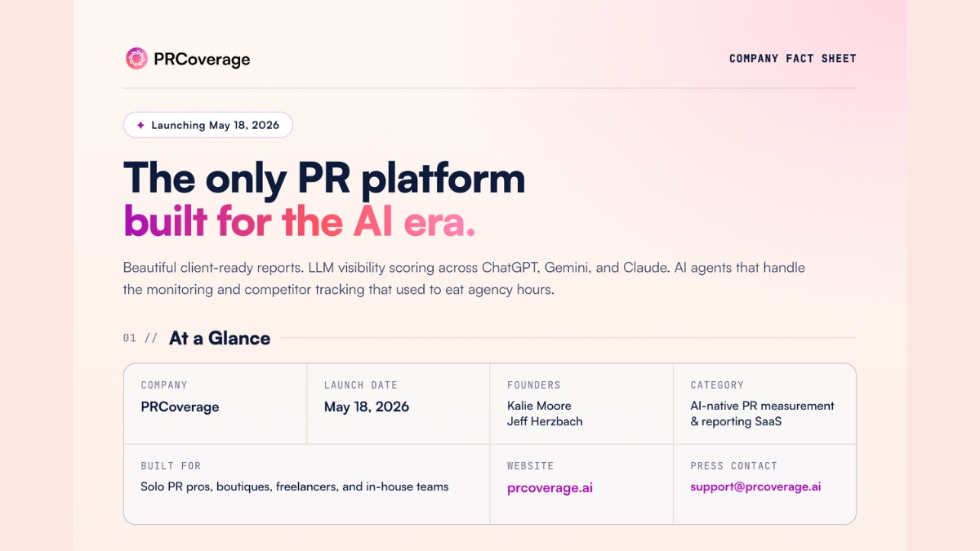Click the BUILT FOR label
Screen dimensions: 980x551
point(171,465)
